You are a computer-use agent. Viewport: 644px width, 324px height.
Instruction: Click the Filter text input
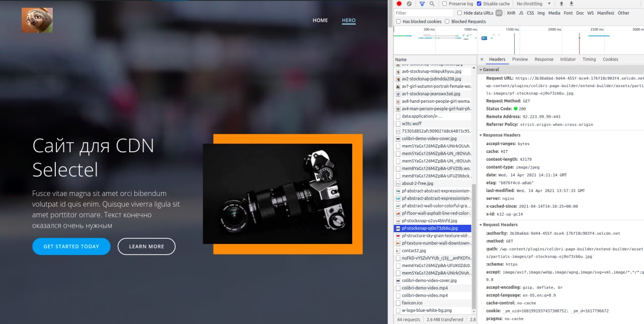click(x=424, y=13)
